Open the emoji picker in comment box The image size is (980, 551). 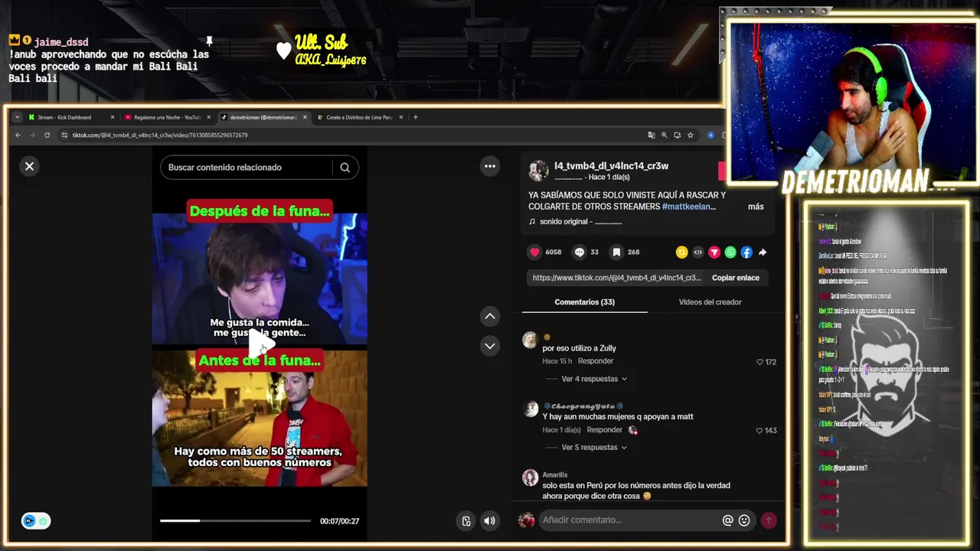coord(744,520)
